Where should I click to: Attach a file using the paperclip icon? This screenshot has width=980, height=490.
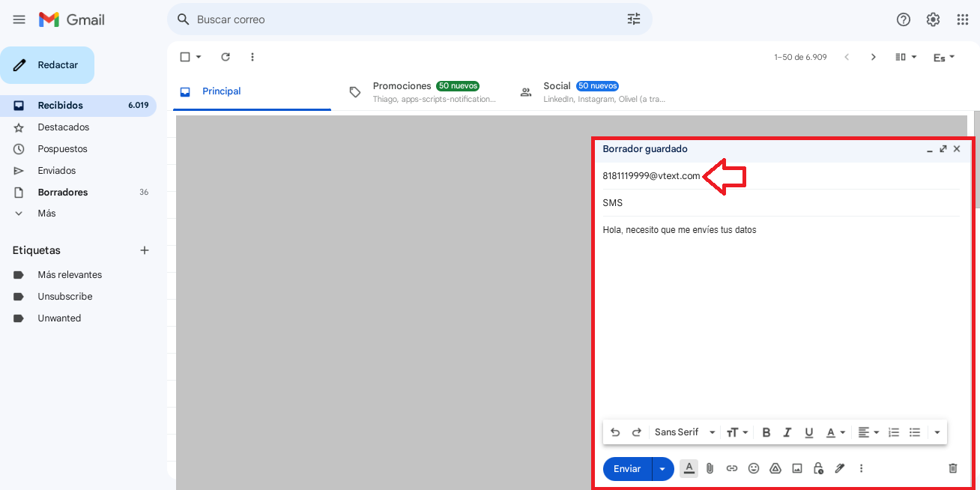(x=710, y=468)
